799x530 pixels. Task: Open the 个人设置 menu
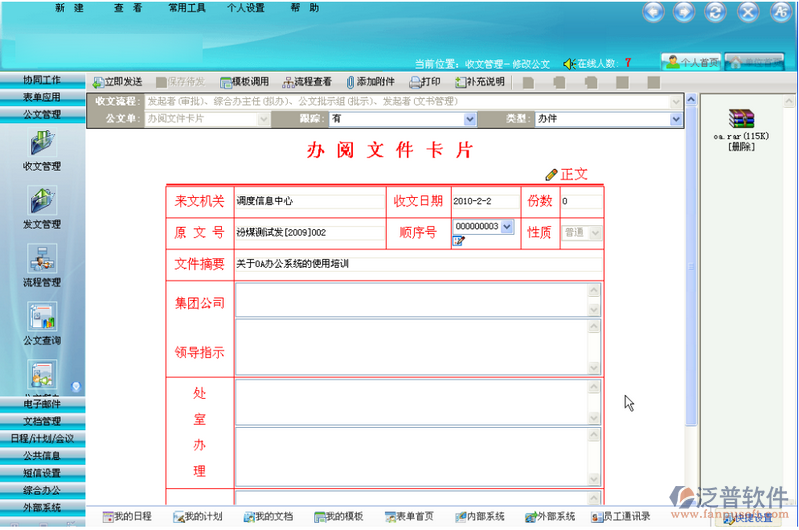(x=246, y=8)
